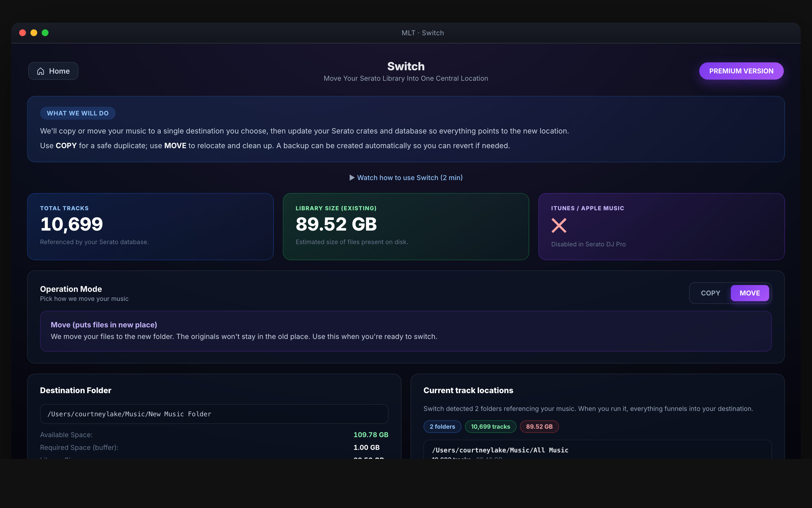
Task: Click the blue 2 folders badge
Action: (x=442, y=426)
